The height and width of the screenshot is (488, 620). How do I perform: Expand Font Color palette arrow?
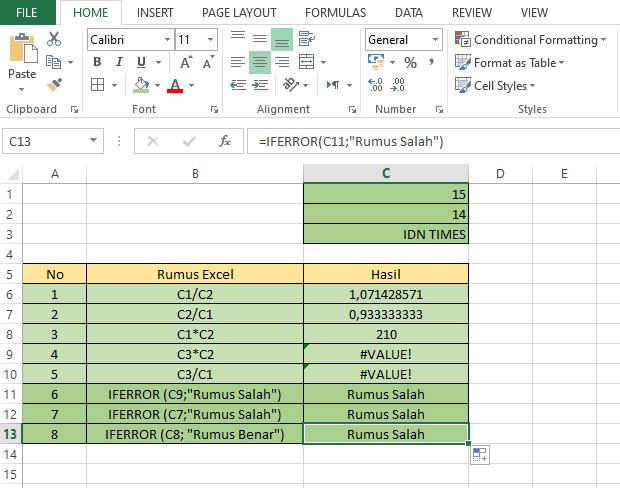[x=191, y=85]
